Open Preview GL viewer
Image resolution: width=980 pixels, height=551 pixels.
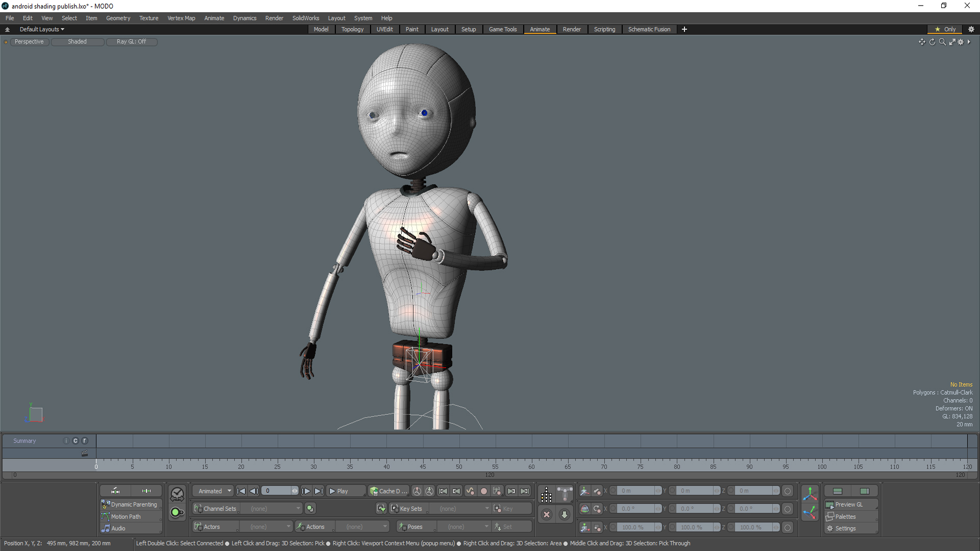click(x=848, y=505)
